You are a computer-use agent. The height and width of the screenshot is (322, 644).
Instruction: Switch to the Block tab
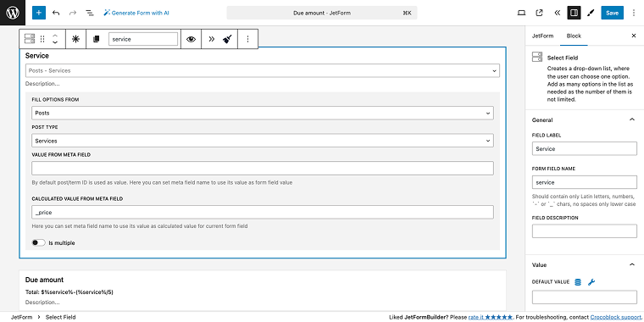[574, 36]
